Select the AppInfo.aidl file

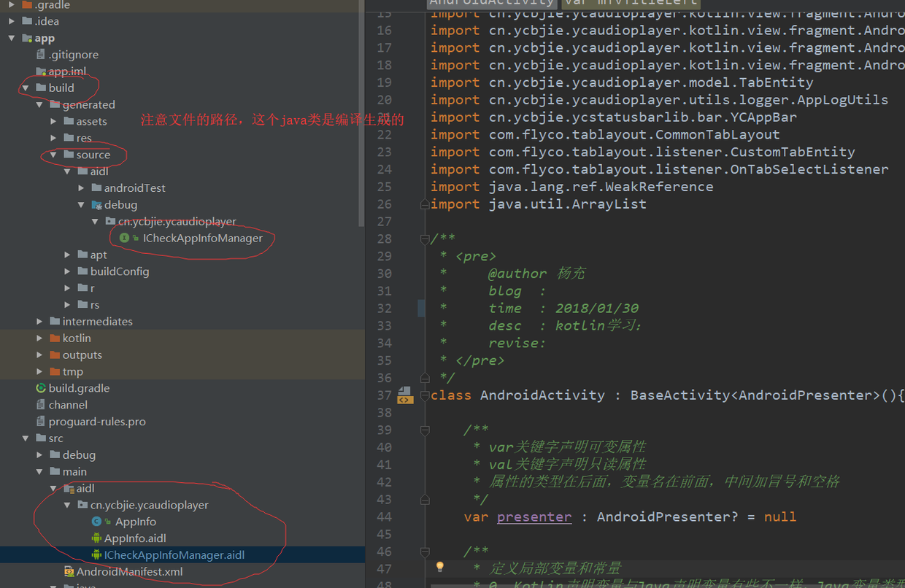click(135, 538)
